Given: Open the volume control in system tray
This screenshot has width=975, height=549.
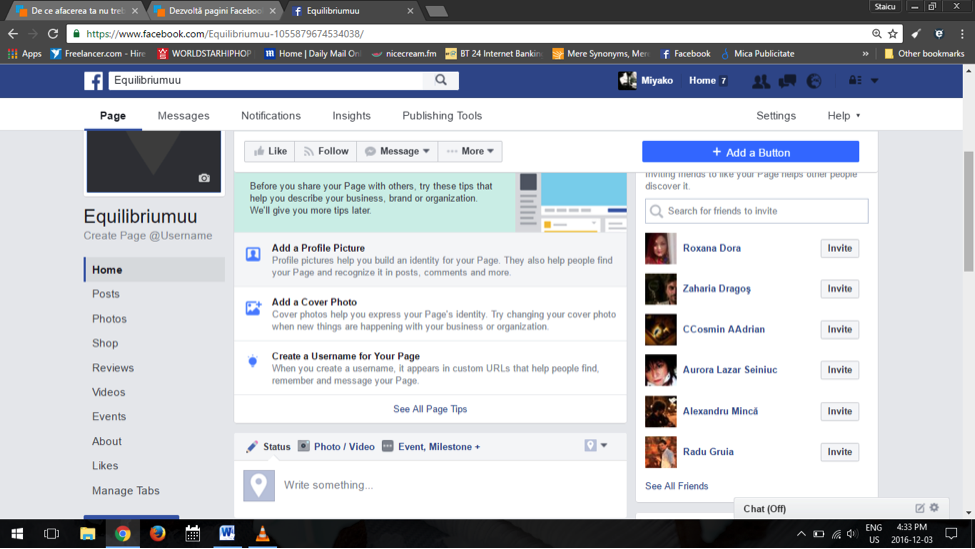Looking at the screenshot, I should pos(851,533).
